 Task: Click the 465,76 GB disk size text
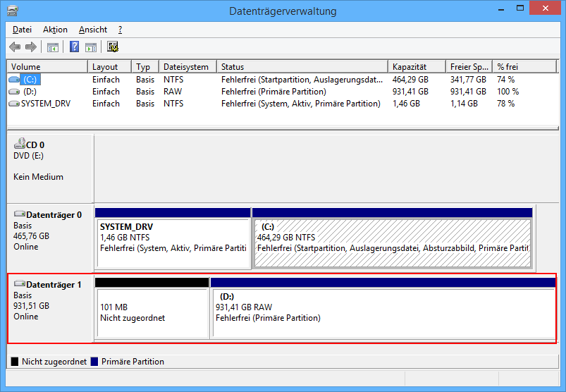tap(32, 236)
